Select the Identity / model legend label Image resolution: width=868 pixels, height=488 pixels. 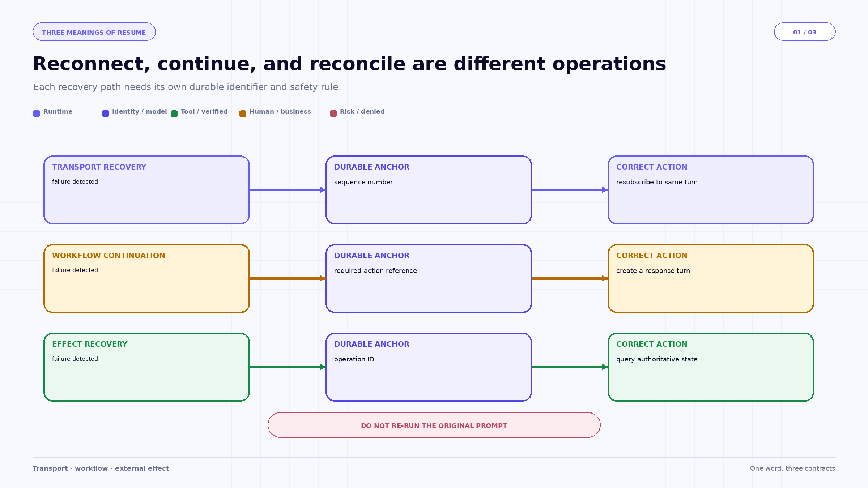[x=140, y=111]
